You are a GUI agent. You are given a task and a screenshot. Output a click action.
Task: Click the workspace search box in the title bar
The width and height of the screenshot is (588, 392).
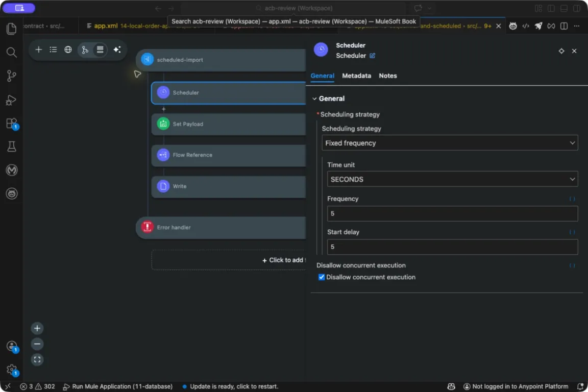(x=293, y=8)
